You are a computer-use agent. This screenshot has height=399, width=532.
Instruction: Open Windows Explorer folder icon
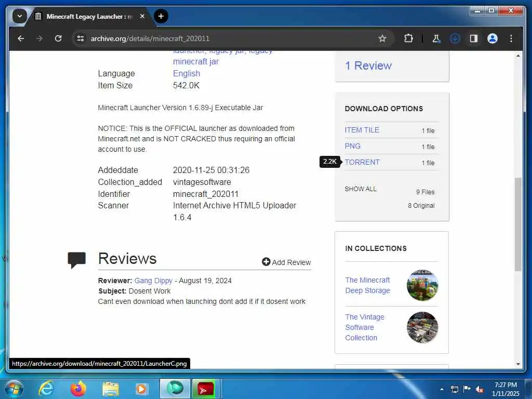coord(111,389)
